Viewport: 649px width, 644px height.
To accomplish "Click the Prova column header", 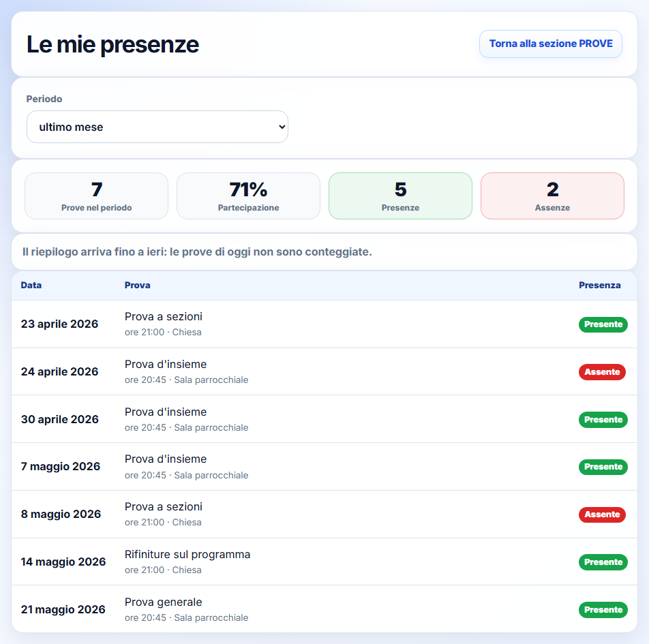I will click(138, 285).
